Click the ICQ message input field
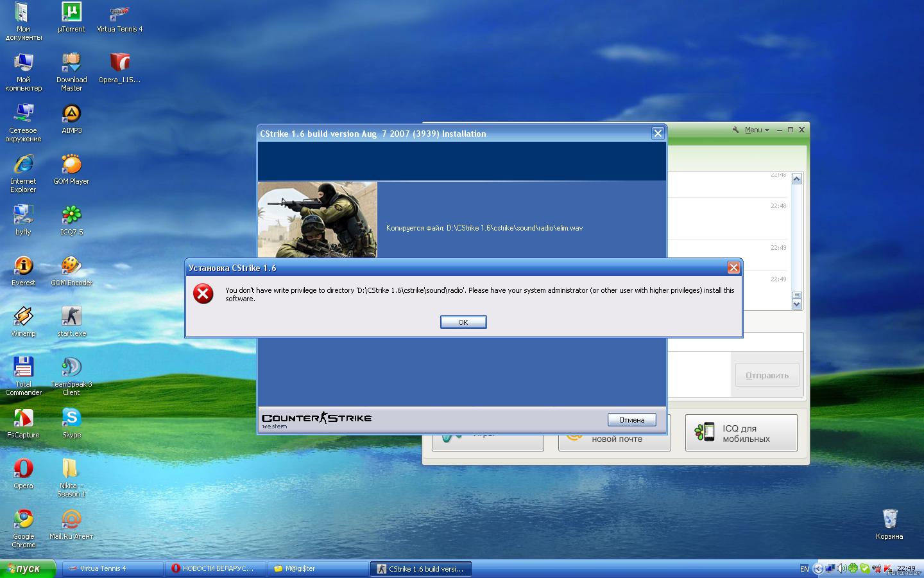 point(699,374)
